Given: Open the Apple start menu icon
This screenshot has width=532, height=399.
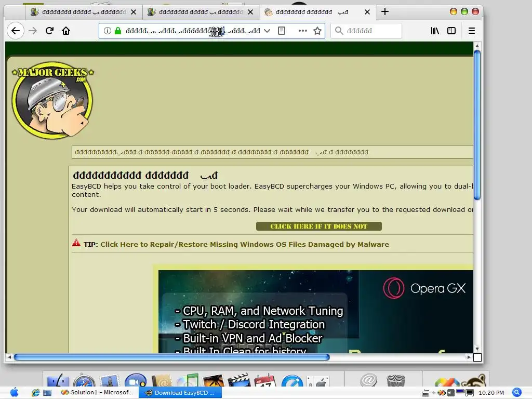Looking at the screenshot, I should click(x=14, y=393).
